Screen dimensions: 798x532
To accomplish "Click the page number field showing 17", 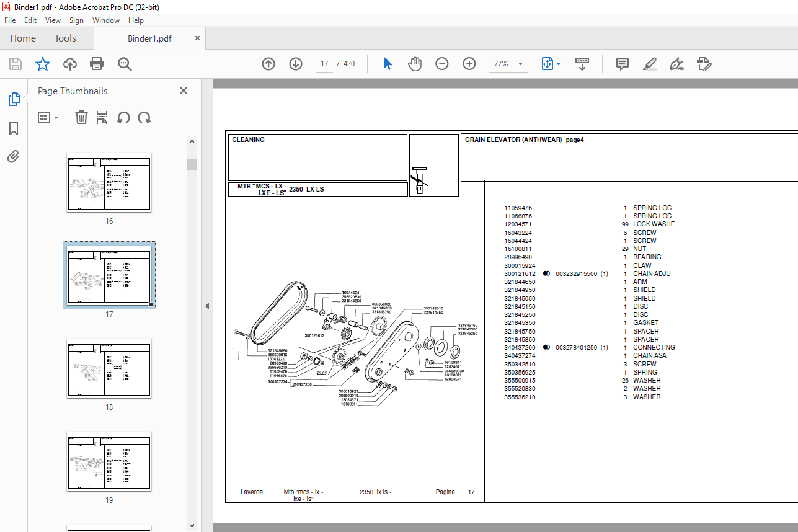I will pos(324,64).
